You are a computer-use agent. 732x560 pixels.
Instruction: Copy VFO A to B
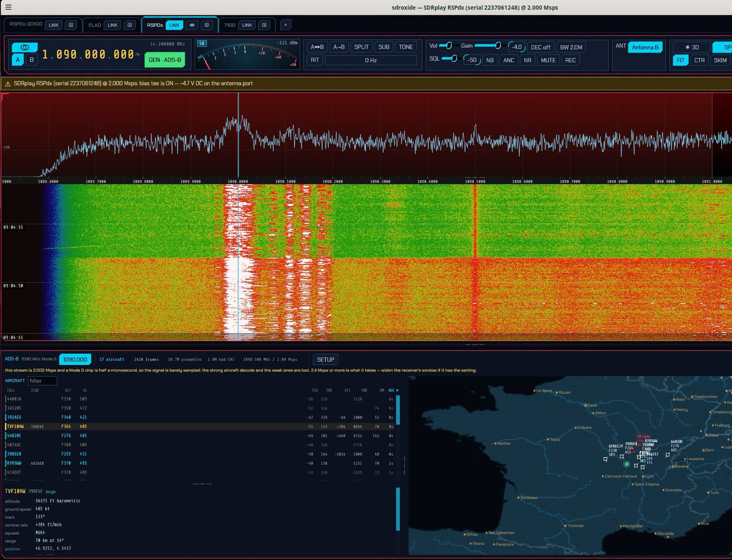coord(339,47)
